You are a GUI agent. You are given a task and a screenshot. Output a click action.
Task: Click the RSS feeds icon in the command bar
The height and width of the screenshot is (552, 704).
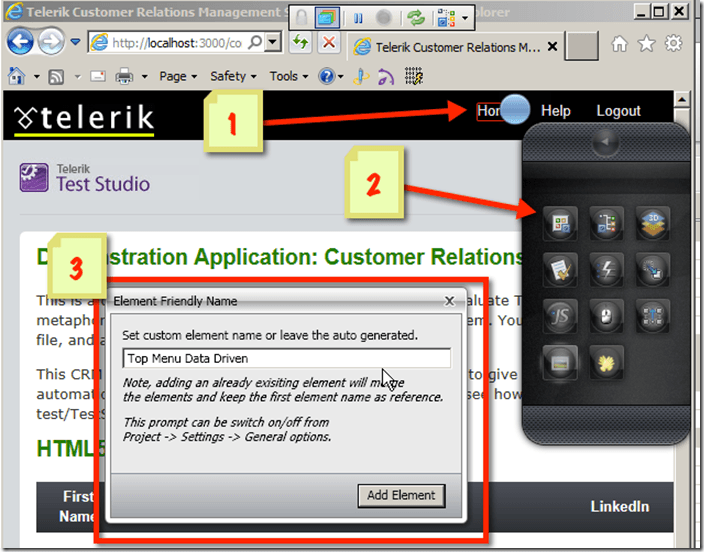click(x=56, y=77)
